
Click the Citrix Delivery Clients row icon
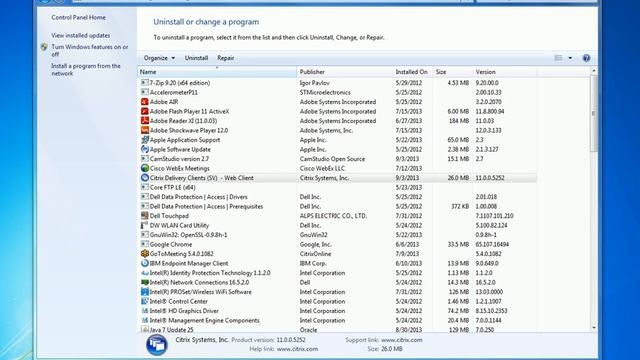click(x=144, y=178)
